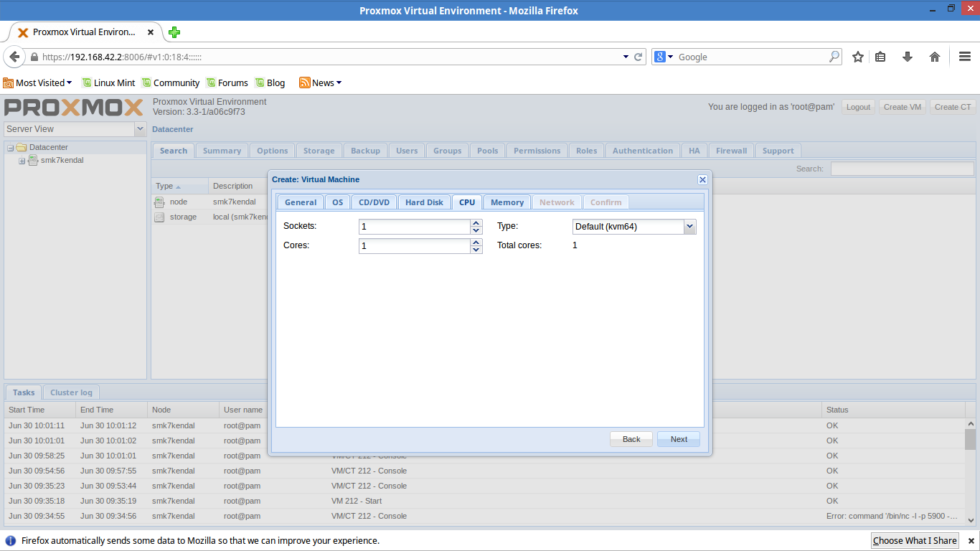The width and height of the screenshot is (980, 551).
Task: Switch to the Hard Disk wizard tab
Action: 424,202
